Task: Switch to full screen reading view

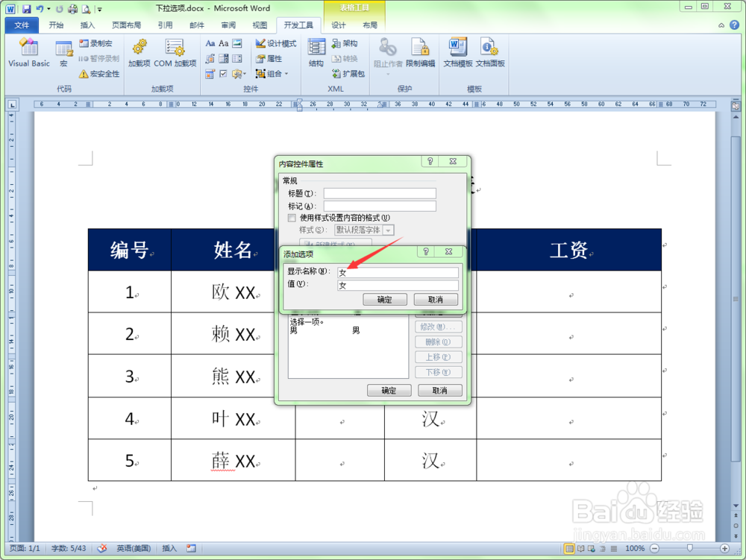Action: (580, 548)
